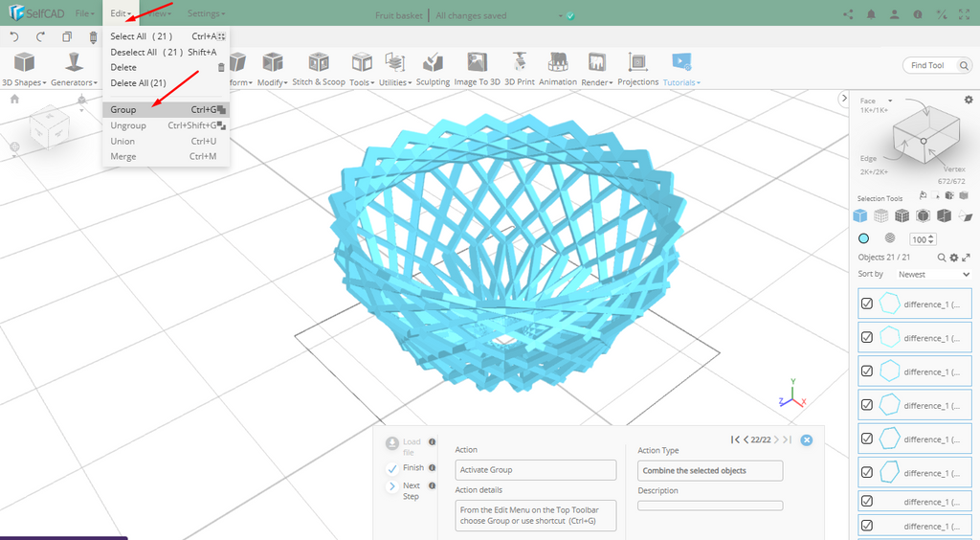The height and width of the screenshot is (540, 980).
Task: Select the Stitch & Scoop tool
Action: click(319, 69)
